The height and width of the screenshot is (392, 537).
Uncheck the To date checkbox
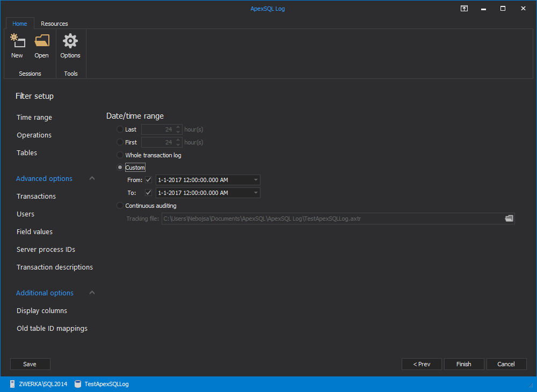pos(148,193)
